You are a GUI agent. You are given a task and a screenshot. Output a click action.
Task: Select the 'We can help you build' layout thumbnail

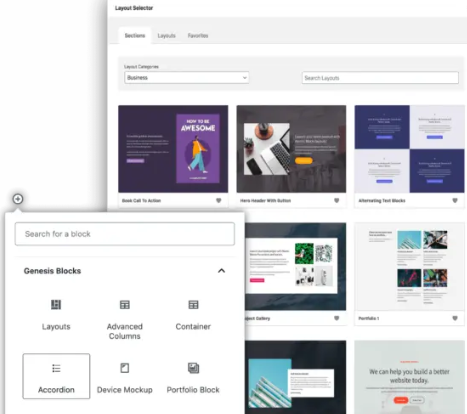point(409,377)
